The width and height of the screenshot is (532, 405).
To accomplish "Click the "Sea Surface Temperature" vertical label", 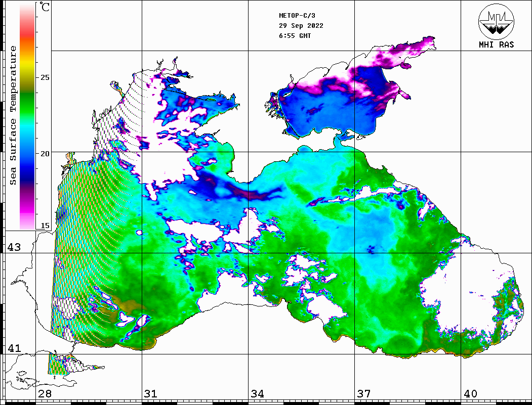I will click(x=13, y=115).
